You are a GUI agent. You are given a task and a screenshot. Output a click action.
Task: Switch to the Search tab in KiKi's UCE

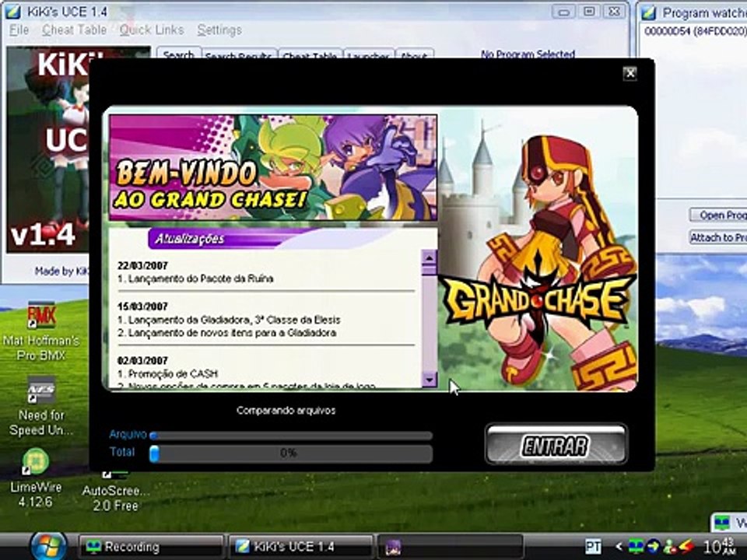pyautogui.click(x=179, y=54)
